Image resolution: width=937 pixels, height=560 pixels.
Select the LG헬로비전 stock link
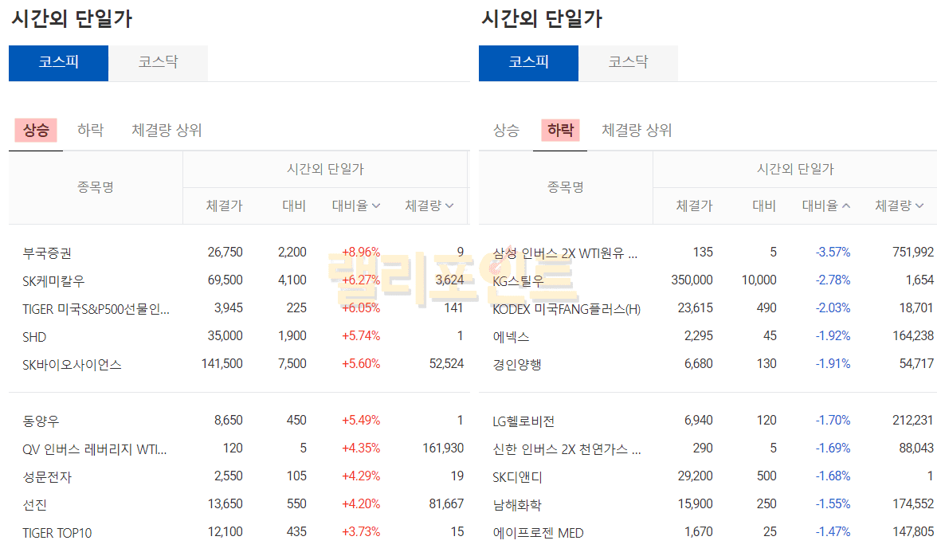(523, 421)
